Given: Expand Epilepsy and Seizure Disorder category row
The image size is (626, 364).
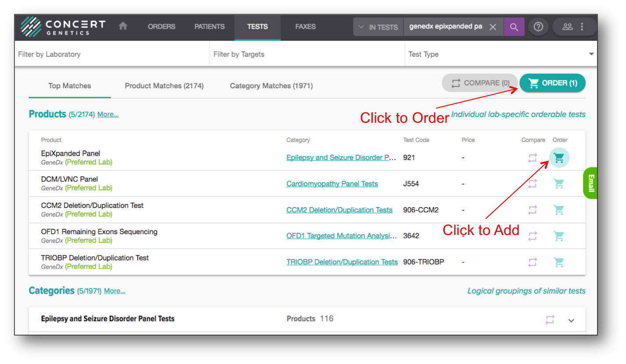Looking at the screenshot, I should point(571,320).
